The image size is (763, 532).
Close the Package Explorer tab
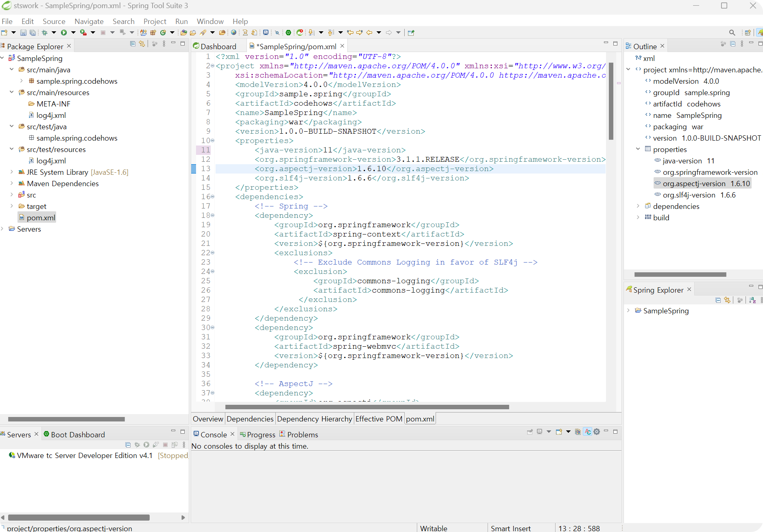(69, 46)
